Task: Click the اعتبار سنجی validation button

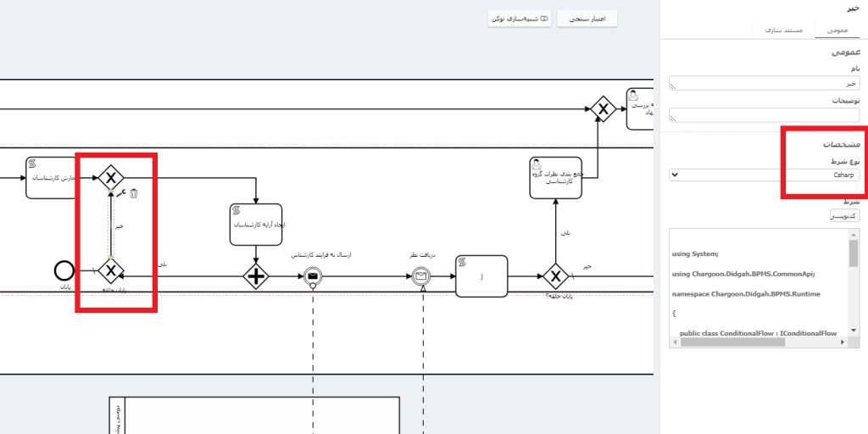Action: click(x=587, y=18)
